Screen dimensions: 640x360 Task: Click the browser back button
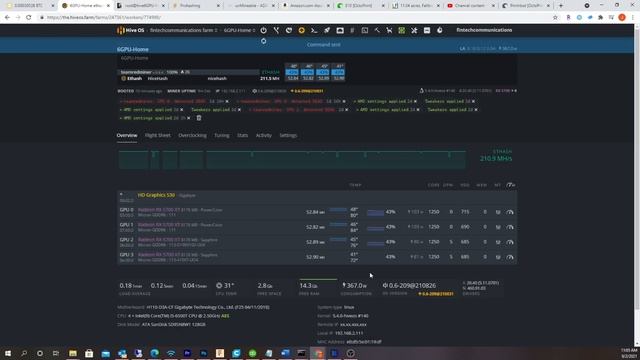7,18
